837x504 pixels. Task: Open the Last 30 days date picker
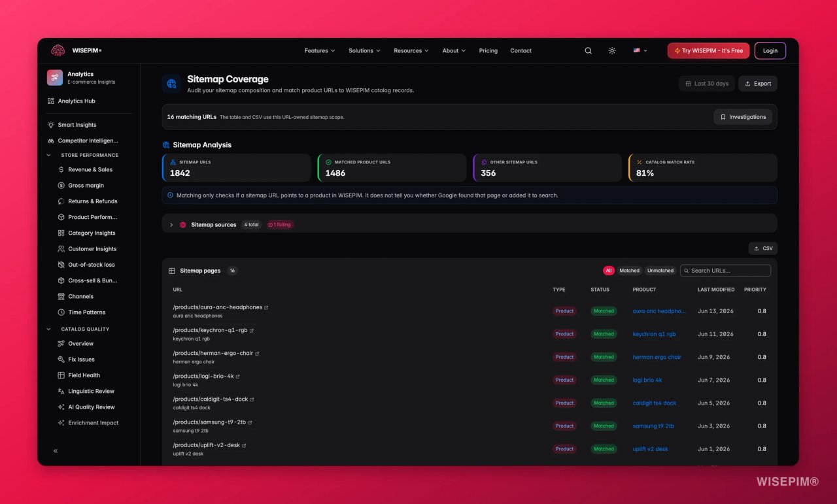(x=707, y=84)
